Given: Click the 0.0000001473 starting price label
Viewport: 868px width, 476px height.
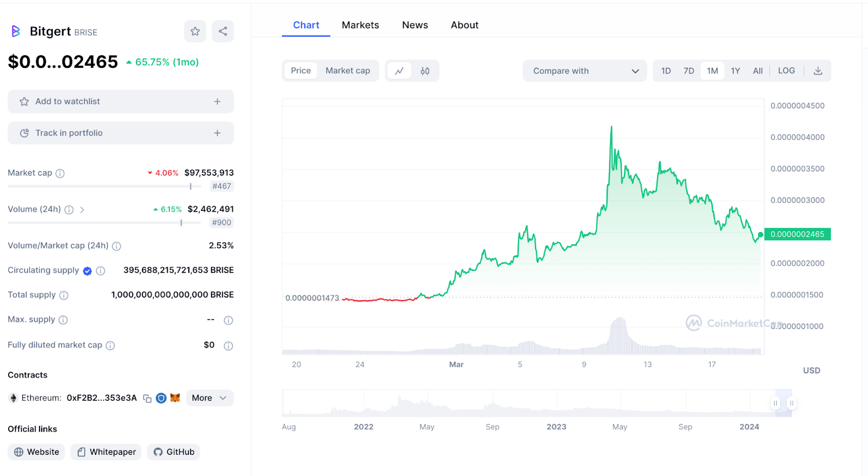Looking at the screenshot, I should (312, 298).
